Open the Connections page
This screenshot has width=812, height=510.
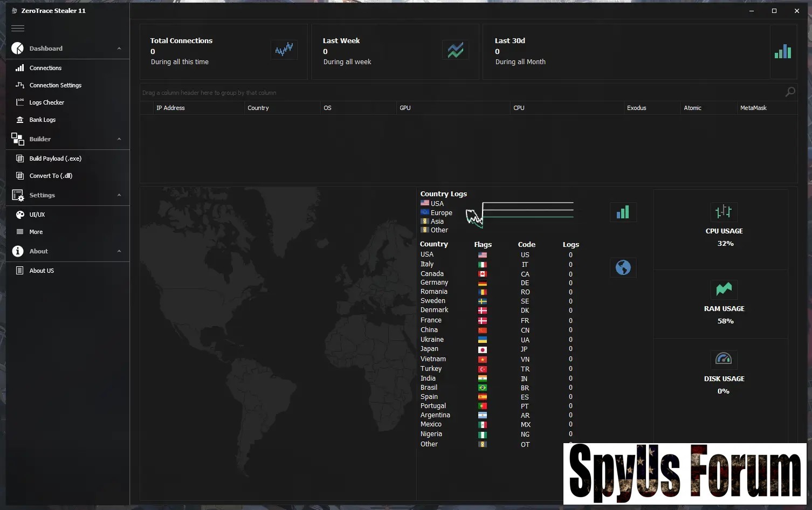pyautogui.click(x=45, y=68)
